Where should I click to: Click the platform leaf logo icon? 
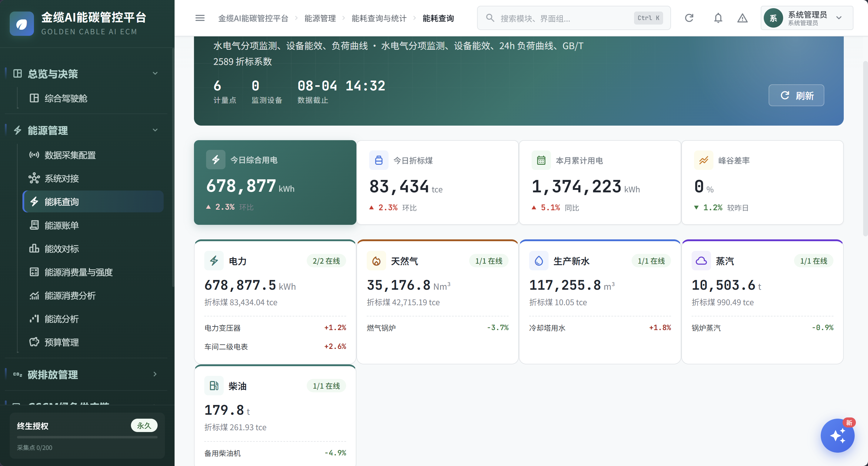point(22,24)
